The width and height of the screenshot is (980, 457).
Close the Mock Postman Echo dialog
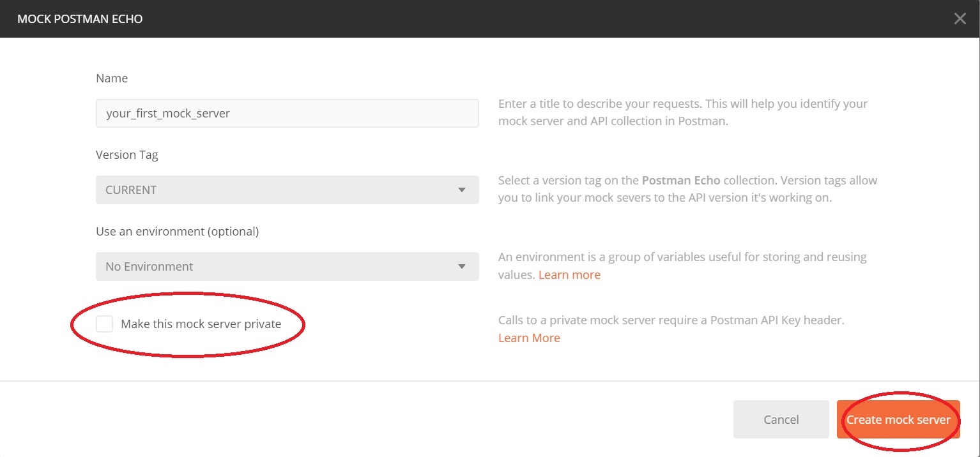tap(960, 19)
